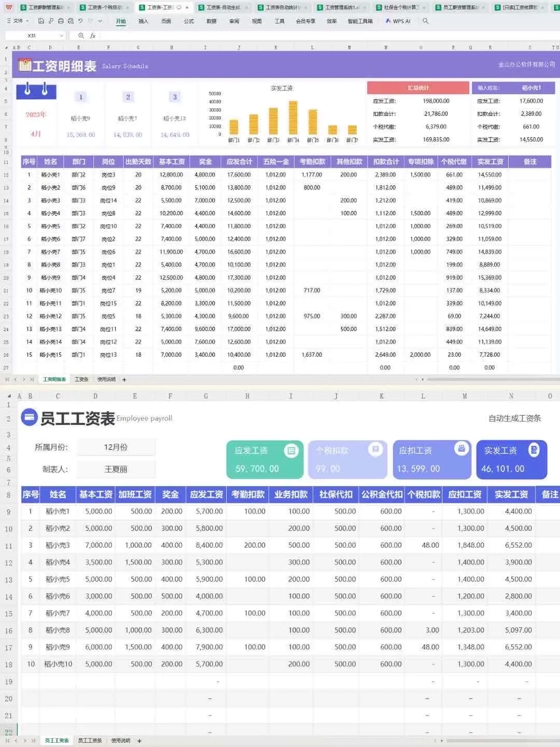Select the 效率 ribbon tab
This screenshot has width=560, height=747.
332,21
